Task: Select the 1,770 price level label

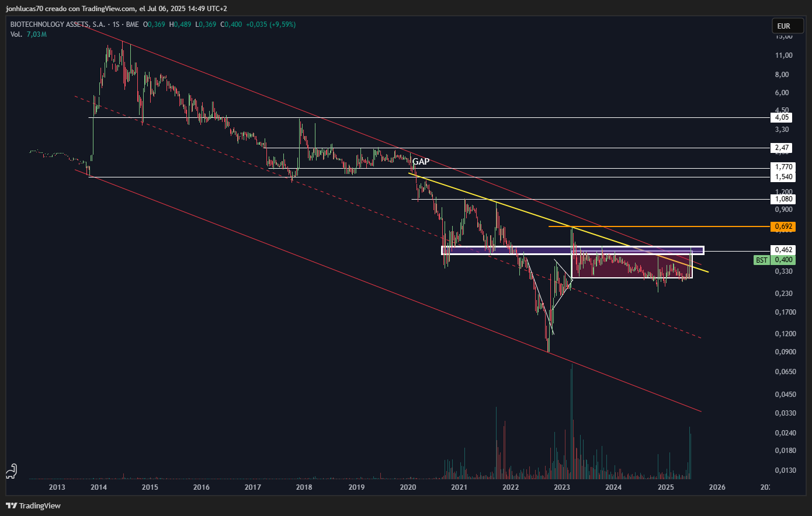Action: point(783,167)
